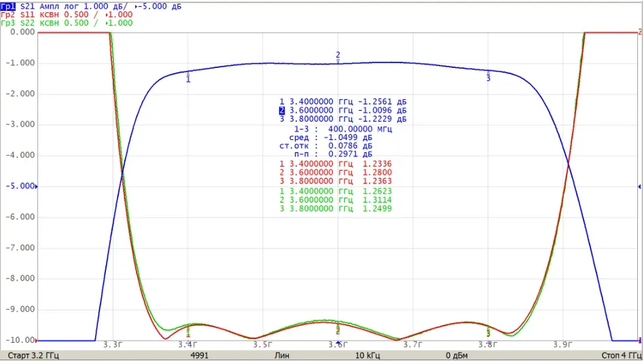Click red marker 1 readout 1.2336
Viewport: 644px width, 361px height.
[377, 164]
